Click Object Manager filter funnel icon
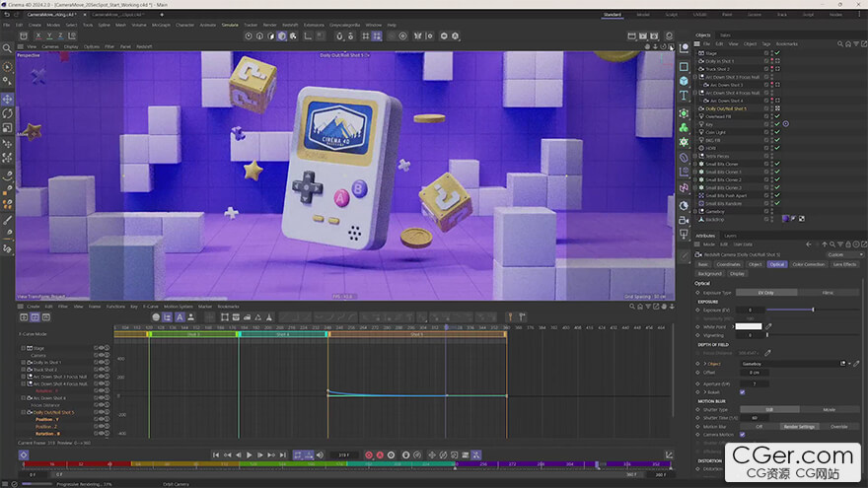Viewport: 868px width, 488px height. pyautogui.click(x=856, y=43)
